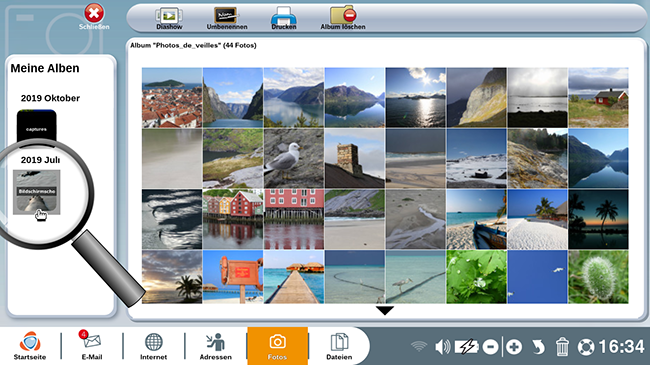Zoom out with the minus button
This screenshot has width=650, height=365.
point(490,347)
